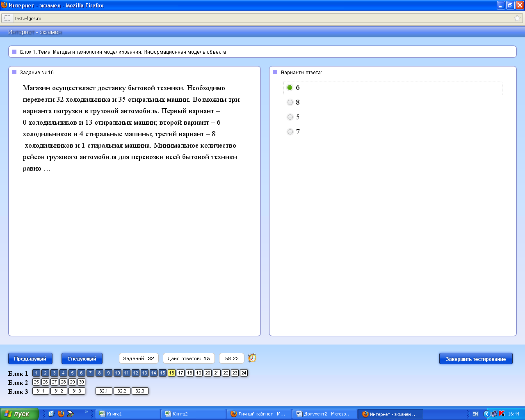Go to question 32.1
Screen dimensions: 525x420
click(104, 391)
